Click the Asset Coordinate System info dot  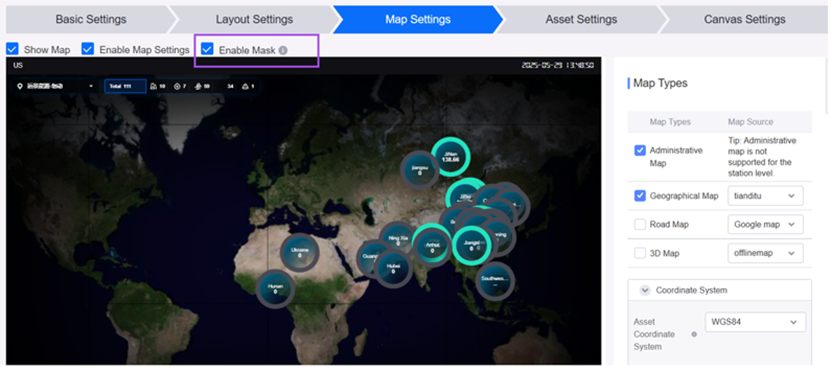(694, 334)
